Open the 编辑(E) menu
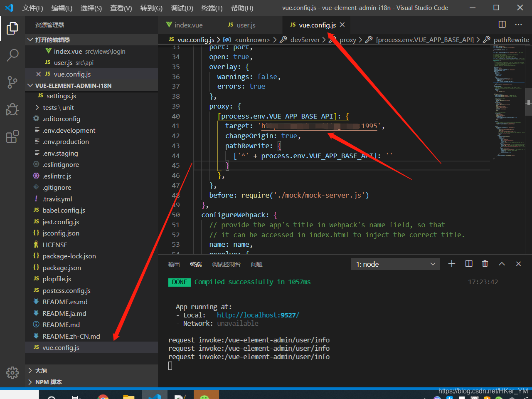532x399 pixels. [x=62, y=8]
